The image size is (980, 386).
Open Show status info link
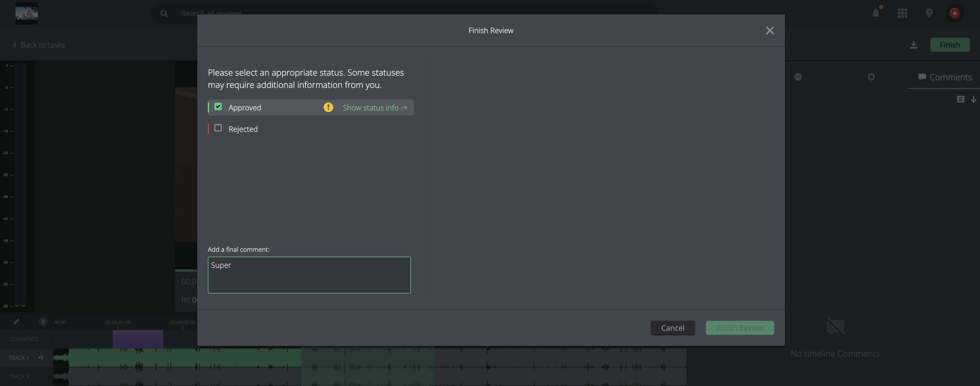[x=375, y=108]
